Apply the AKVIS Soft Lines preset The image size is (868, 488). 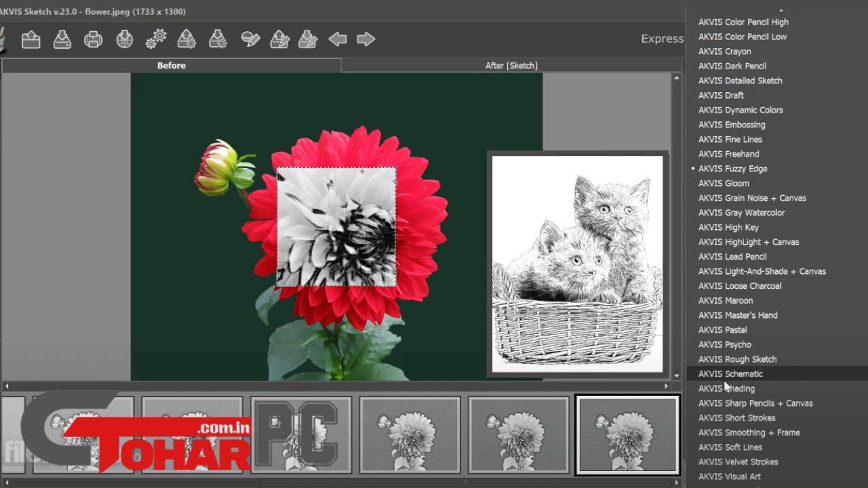pos(730,447)
